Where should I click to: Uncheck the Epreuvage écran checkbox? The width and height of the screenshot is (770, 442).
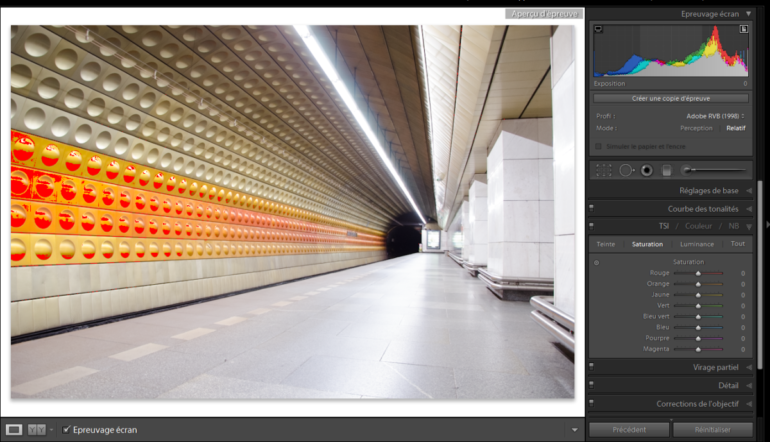point(66,429)
